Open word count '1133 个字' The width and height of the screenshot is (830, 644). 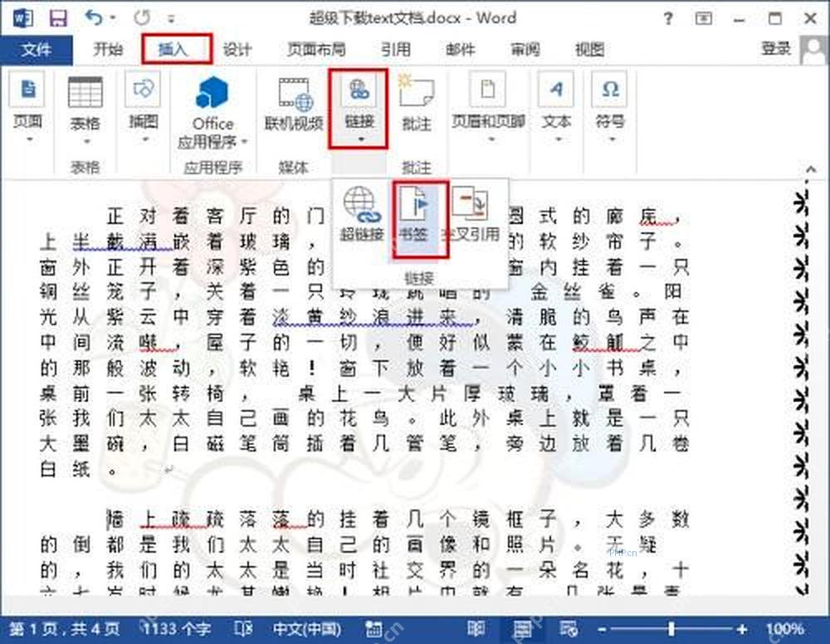coord(176,629)
